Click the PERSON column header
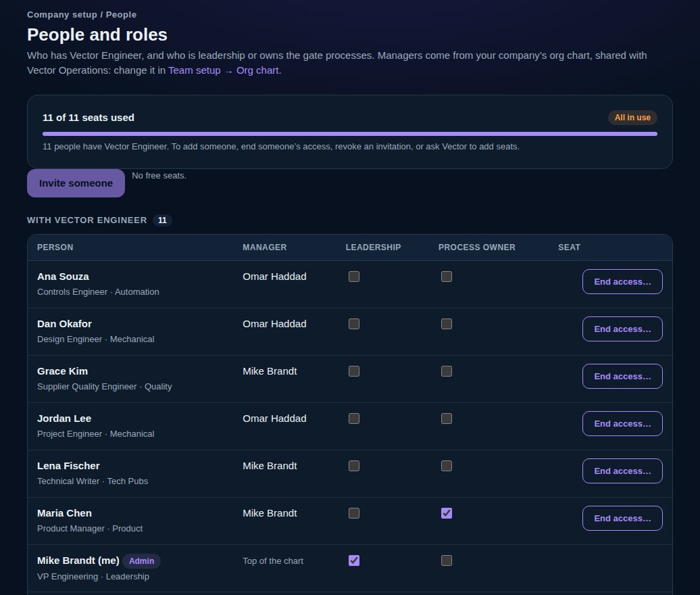The width and height of the screenshot is (700, 595). pyautogui.click(x=55, y=247)
